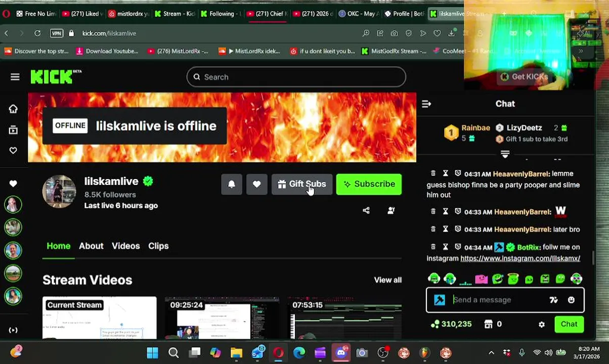
Task: Open the browser downloads icon
Action: pos(451,33)
